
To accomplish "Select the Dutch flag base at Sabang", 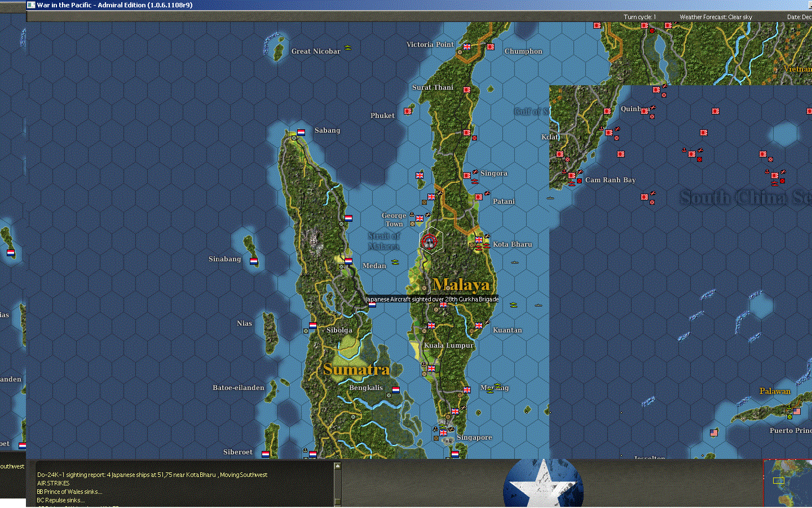I will coord(301,133).
